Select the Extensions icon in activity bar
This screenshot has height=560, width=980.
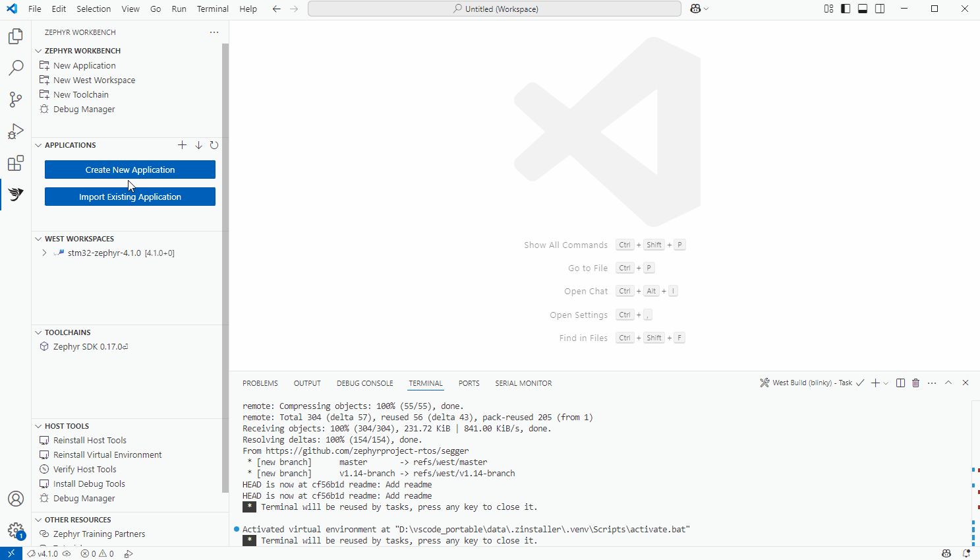[15, 163]
